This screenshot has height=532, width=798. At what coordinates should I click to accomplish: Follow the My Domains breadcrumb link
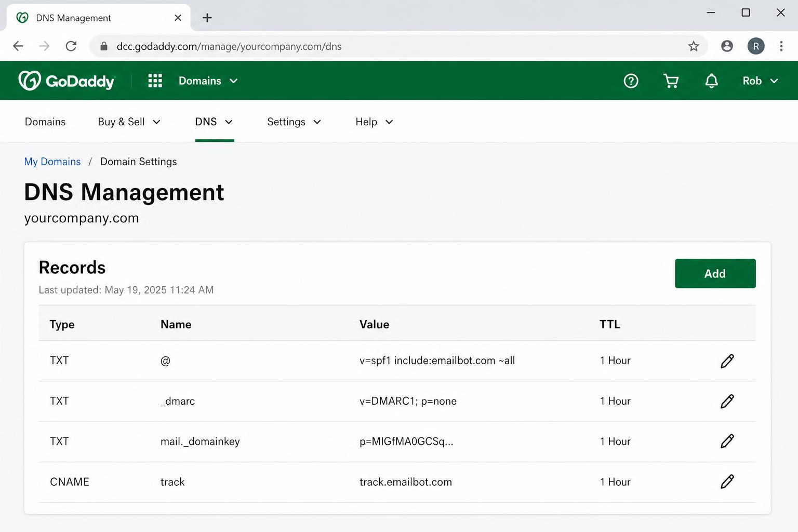click(52, 162)
